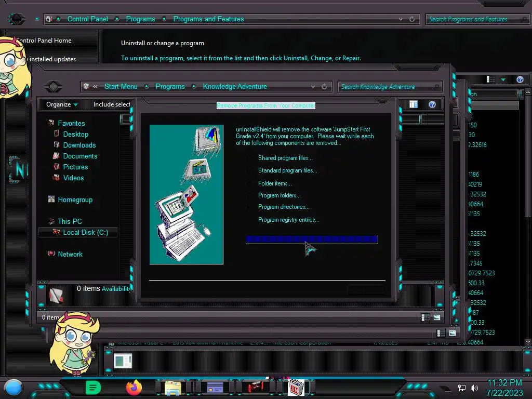This screenshot has height=399, width=532.
Task: Go to Start Menu breadcrumb
Action: click(x=121, y=87)
